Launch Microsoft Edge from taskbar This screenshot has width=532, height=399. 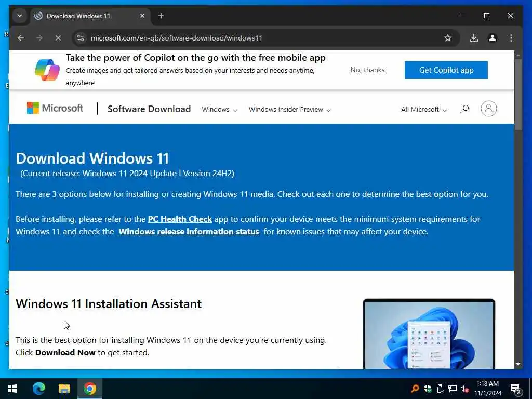coord(38,389)
